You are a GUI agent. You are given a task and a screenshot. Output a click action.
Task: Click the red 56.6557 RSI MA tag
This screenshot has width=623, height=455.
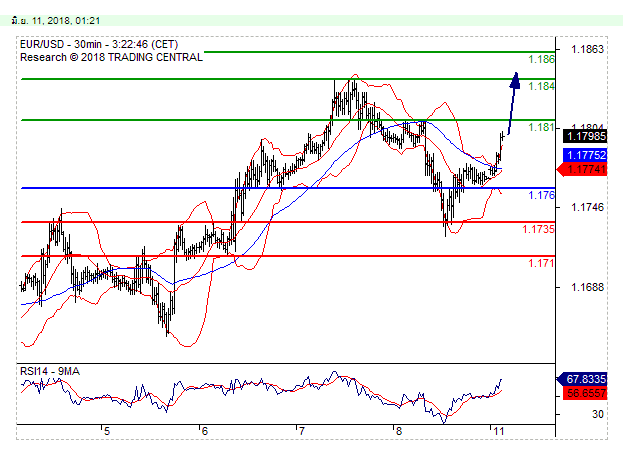click(x=585, y=393)
